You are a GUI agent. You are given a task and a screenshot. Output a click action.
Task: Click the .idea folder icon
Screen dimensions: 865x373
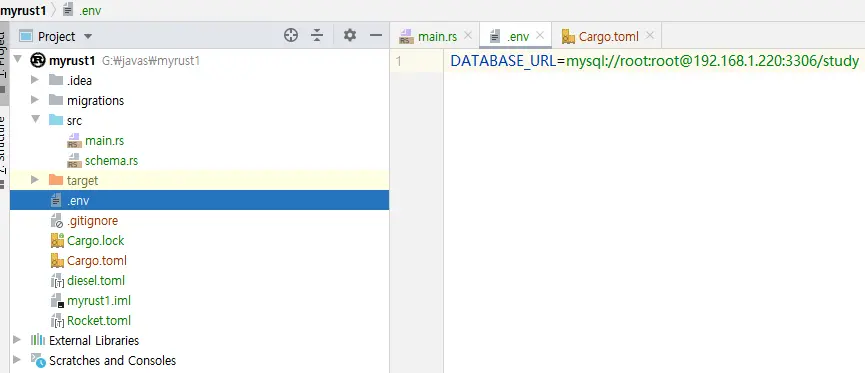pyautogui.click(x=56, y=80)
